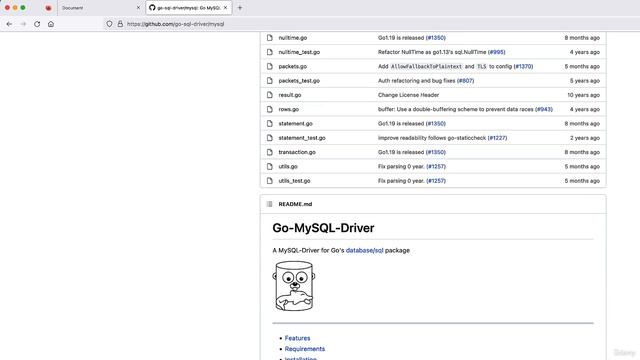Open the shield tracking protection icon
This screenshot has height=360, width=640.
click(109, 24)
